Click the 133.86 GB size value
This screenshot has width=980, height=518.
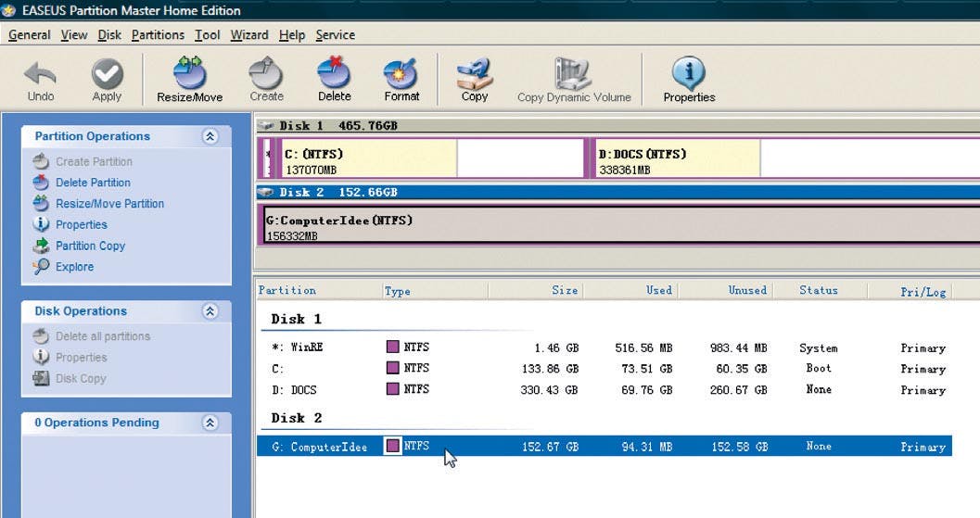pos(550,369)
